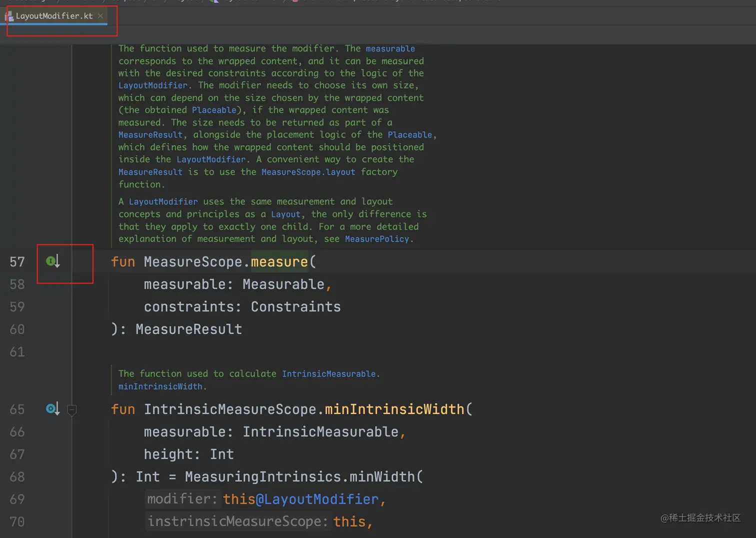Click 'MeasuringIntrinsics' on line 68

tap(263, 476)
